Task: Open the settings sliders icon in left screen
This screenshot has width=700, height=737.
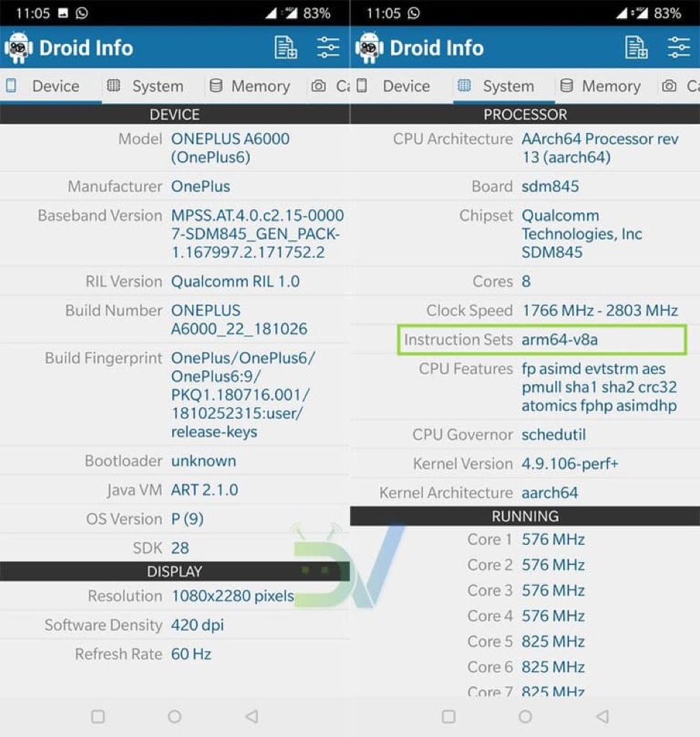Action: point(328,48)
